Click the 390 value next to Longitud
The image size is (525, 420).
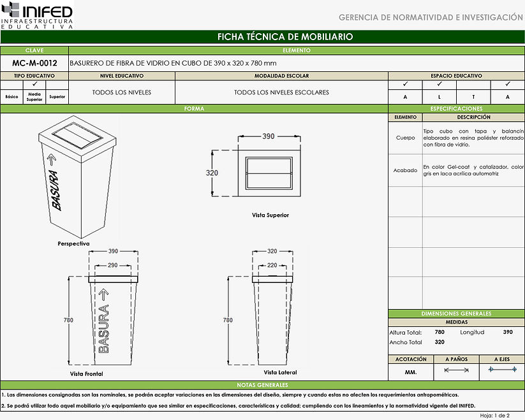pos(508,332)
